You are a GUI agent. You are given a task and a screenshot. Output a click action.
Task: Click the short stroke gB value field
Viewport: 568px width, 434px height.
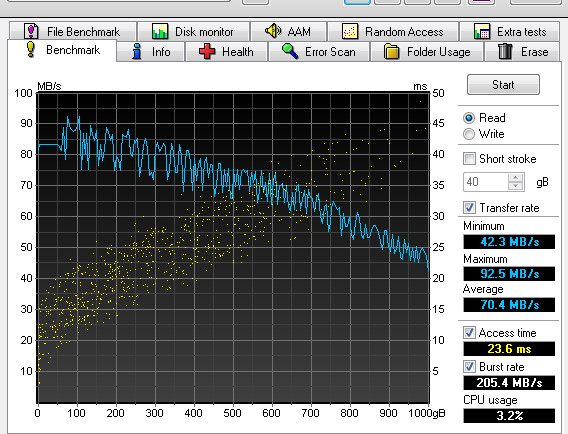tap(486, 182)
